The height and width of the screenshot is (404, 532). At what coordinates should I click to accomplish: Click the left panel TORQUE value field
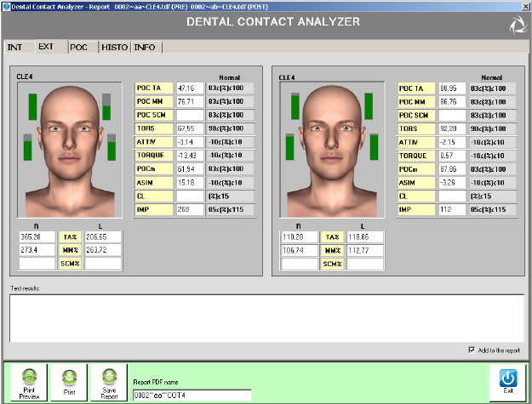190,155
